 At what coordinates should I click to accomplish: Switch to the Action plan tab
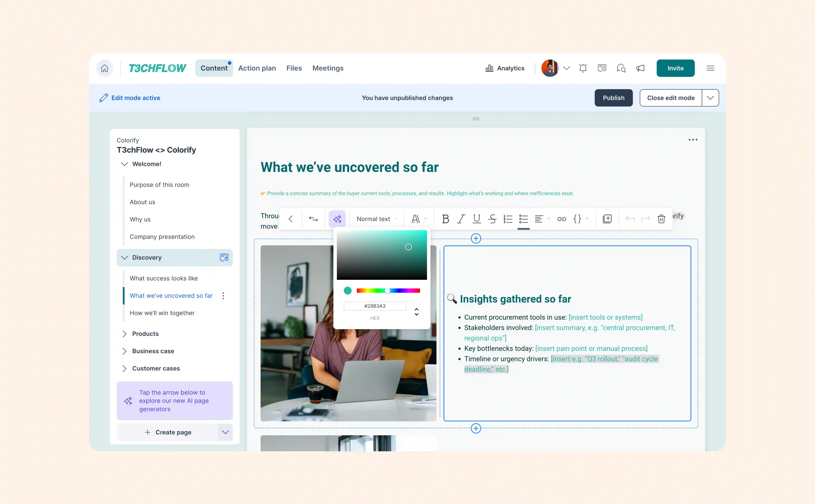click(x=257, y=68)
